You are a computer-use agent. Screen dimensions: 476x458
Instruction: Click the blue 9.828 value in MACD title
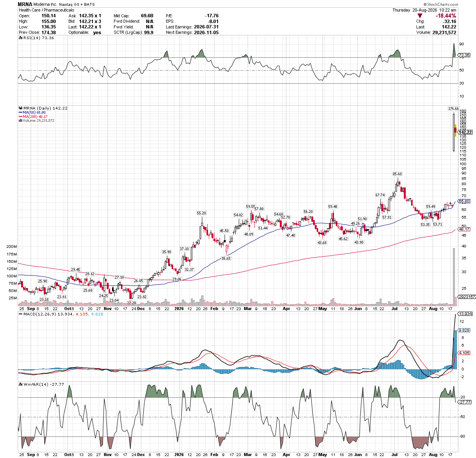(97, 314)
